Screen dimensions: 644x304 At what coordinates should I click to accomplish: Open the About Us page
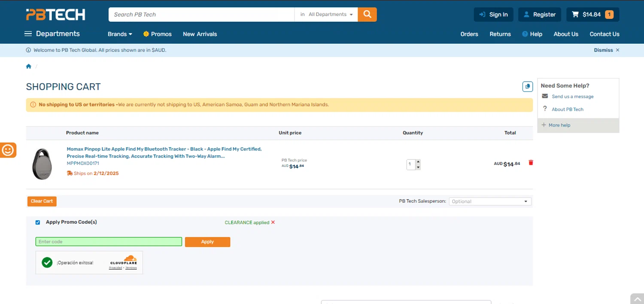click(x=566, y=34)
